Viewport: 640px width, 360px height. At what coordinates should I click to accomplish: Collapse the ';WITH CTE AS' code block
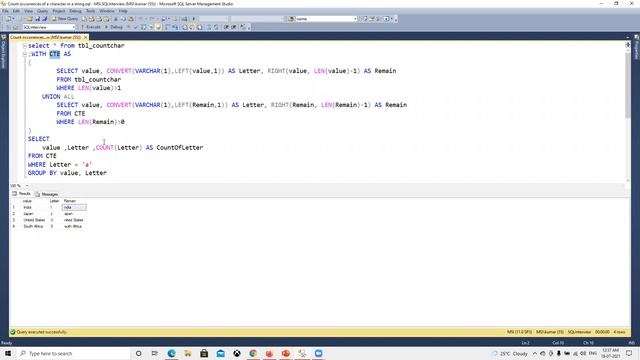coord(24,54)
